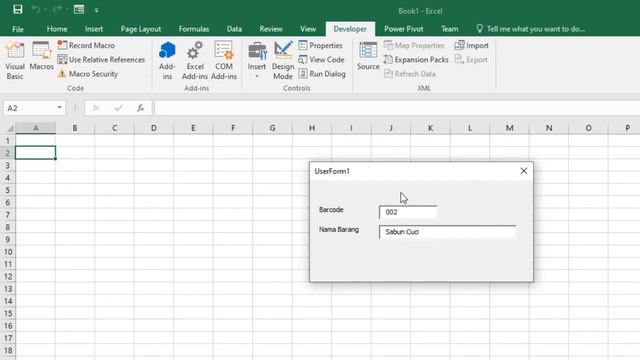The image size is (640, 360).
Task: Click the Select All corner triangle
Action: click(x=9, y=128)
